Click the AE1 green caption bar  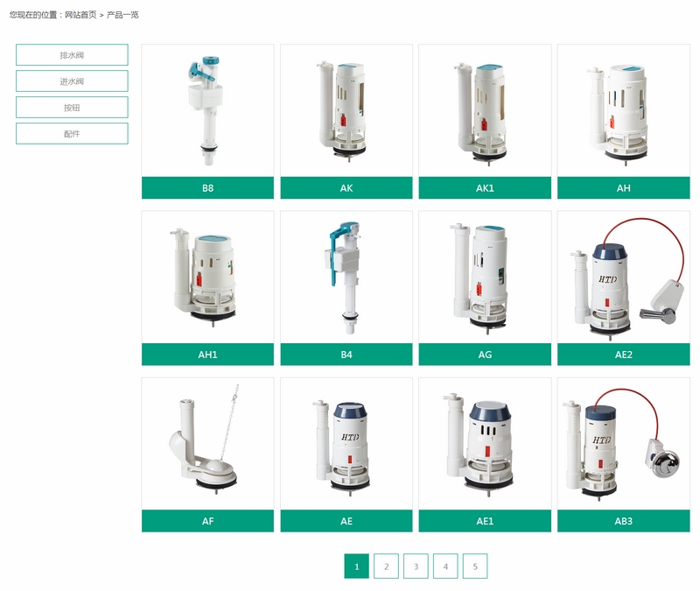tap(485, 521)
